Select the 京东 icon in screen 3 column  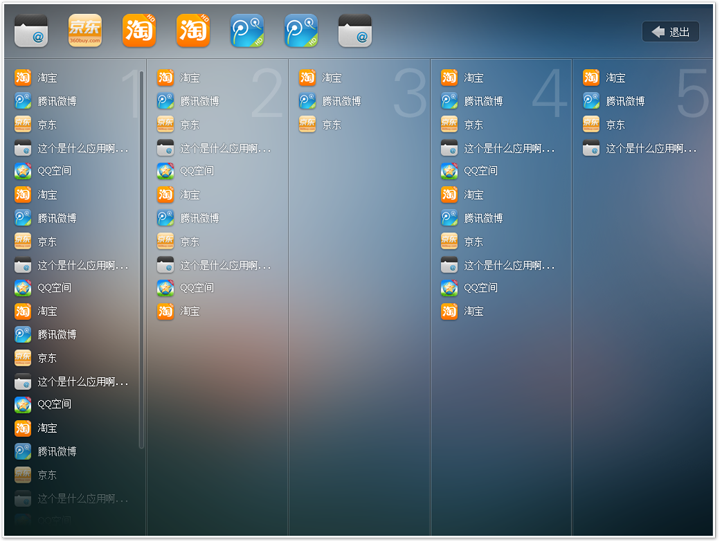coord(307,124)
